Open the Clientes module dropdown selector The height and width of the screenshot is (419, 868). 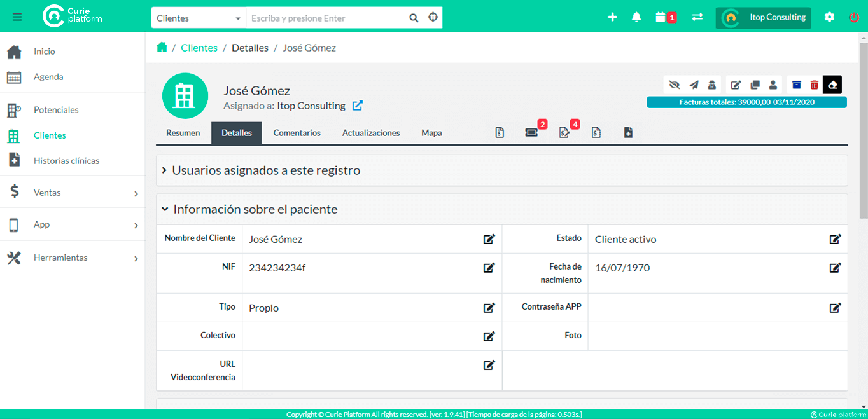point(197,17)
